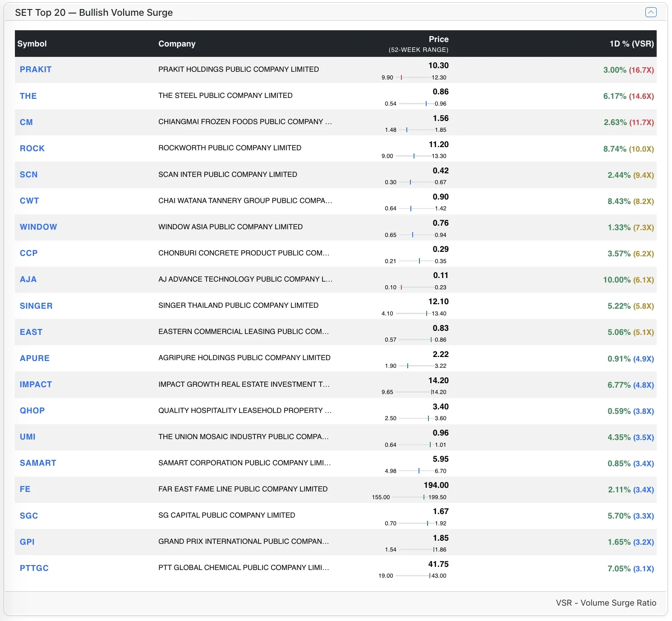
Task: Select PRAKIT HOLDINGS PUBLIC COMPANY LIMITED name
Action: [x=239, y=69]
